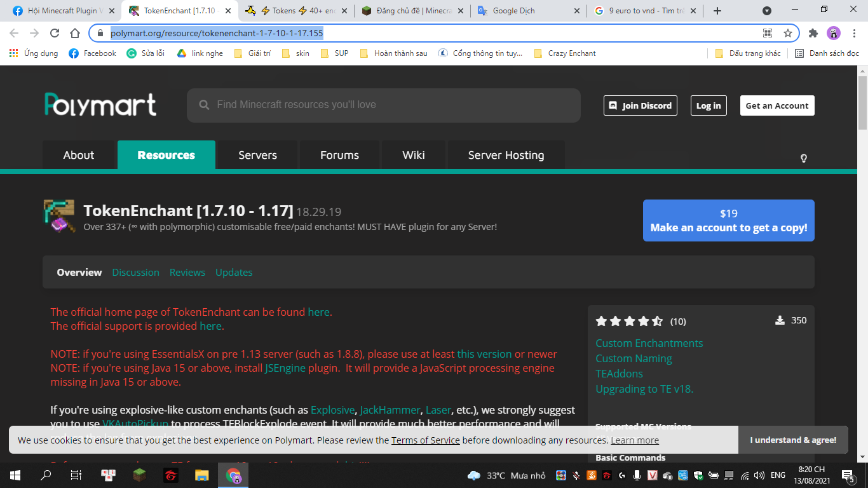
Task: Open the Servers navigation tab
Action: coord(257,155)
